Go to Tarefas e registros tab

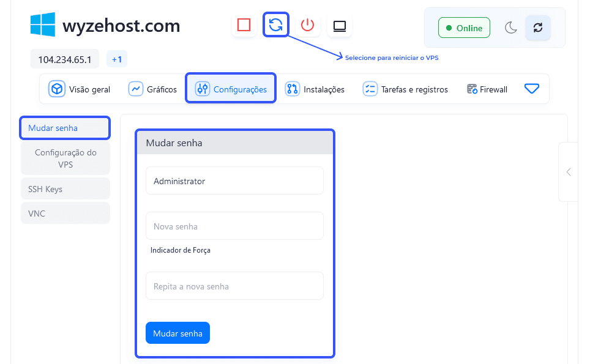(x=405, y=89)
